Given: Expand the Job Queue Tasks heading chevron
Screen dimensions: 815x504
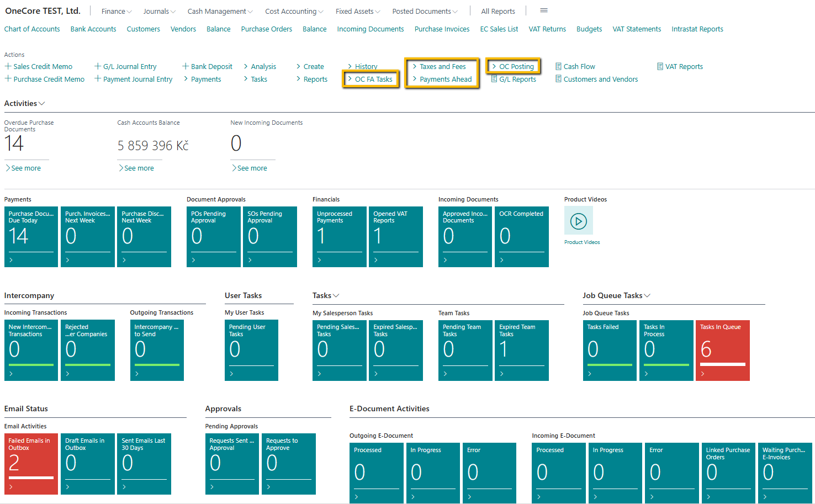Looking at the screenshot, I should coord(647,295).
